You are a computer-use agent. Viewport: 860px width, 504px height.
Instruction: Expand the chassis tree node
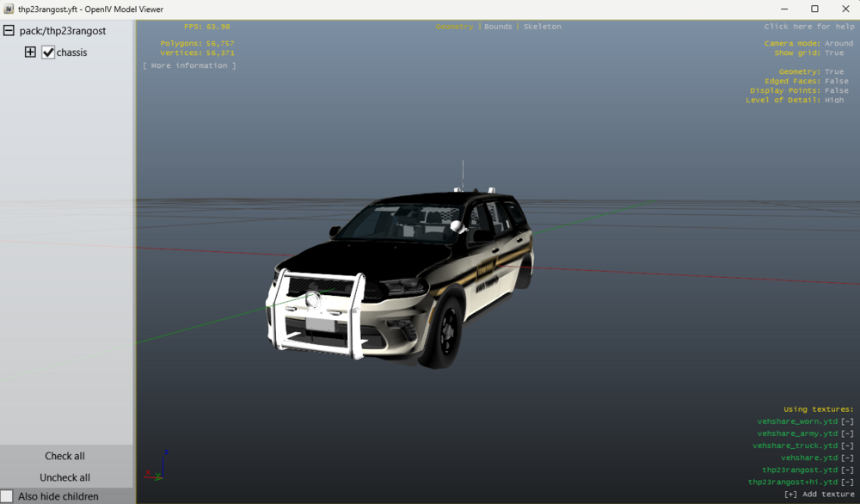click(x=30, y=52)
